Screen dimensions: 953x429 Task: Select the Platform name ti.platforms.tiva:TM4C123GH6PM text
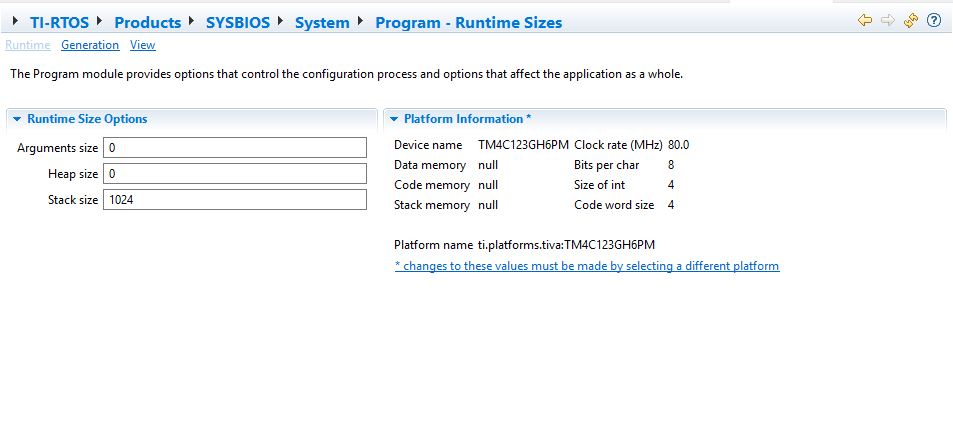(x=566, y=245)
